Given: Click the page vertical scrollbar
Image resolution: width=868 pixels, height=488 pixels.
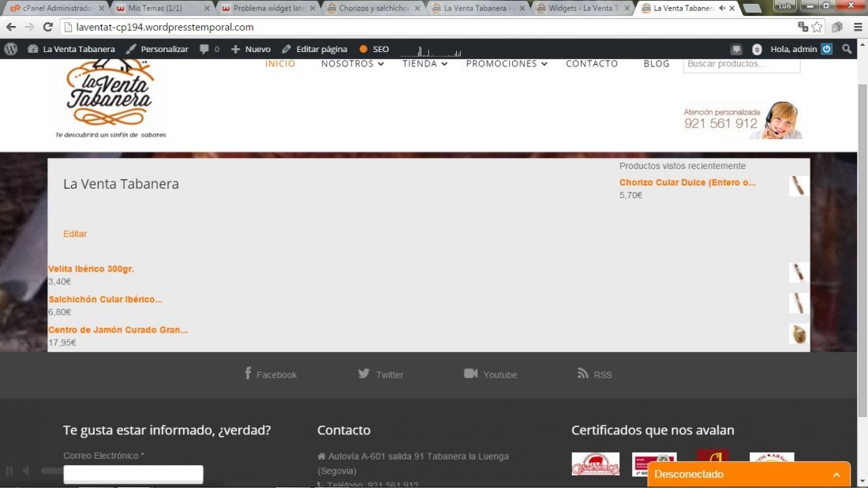Looking at the screenshot, I should coord(862,250).
